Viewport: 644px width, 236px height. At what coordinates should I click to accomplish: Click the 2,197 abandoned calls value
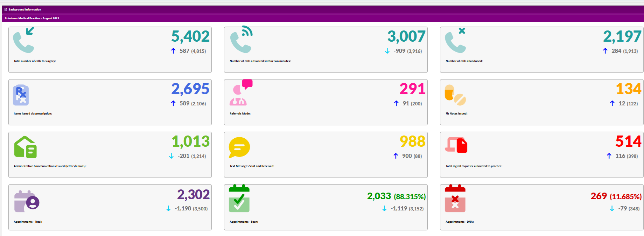[622, 36]
